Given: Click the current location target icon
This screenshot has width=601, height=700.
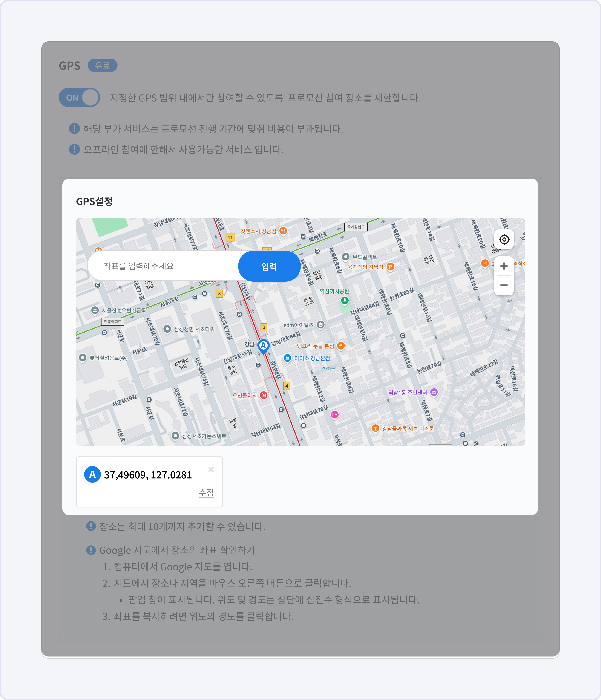Looking at the screenshot, I should [x=504, y=240].
